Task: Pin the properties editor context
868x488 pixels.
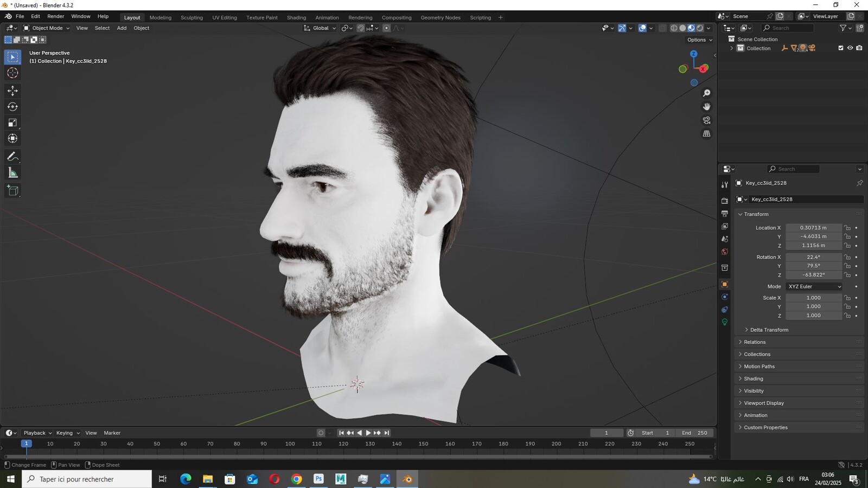Action: (x=859, y=183)
